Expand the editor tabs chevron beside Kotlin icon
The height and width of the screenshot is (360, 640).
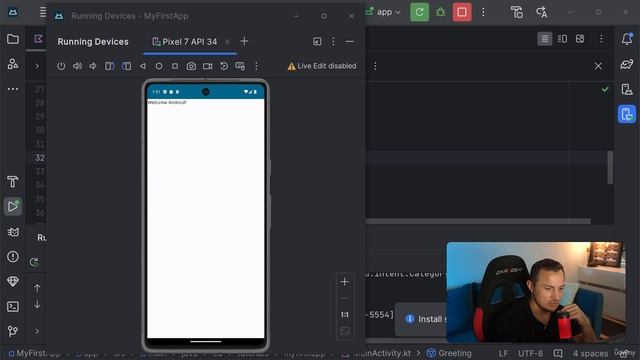pyautogui.click(x=37, y=66)
